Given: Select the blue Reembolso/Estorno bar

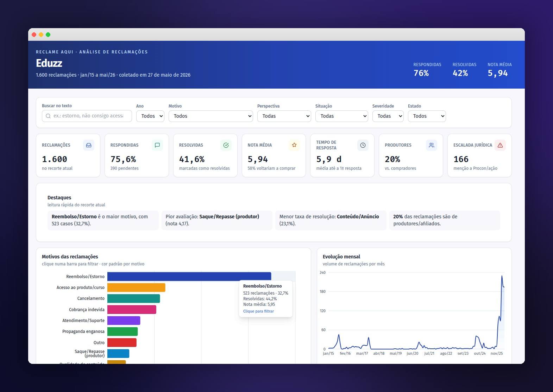Looking at the screenshot, I should coord(189,276).
